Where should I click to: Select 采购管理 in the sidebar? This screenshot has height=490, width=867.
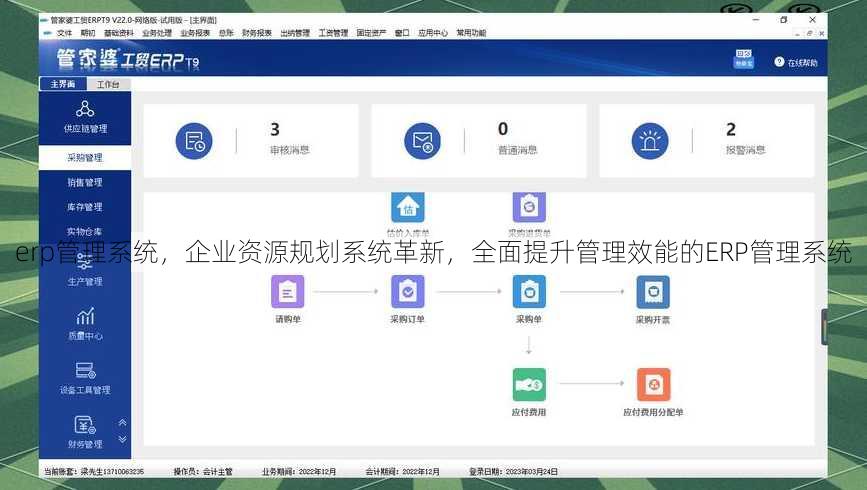click(85, 158)
